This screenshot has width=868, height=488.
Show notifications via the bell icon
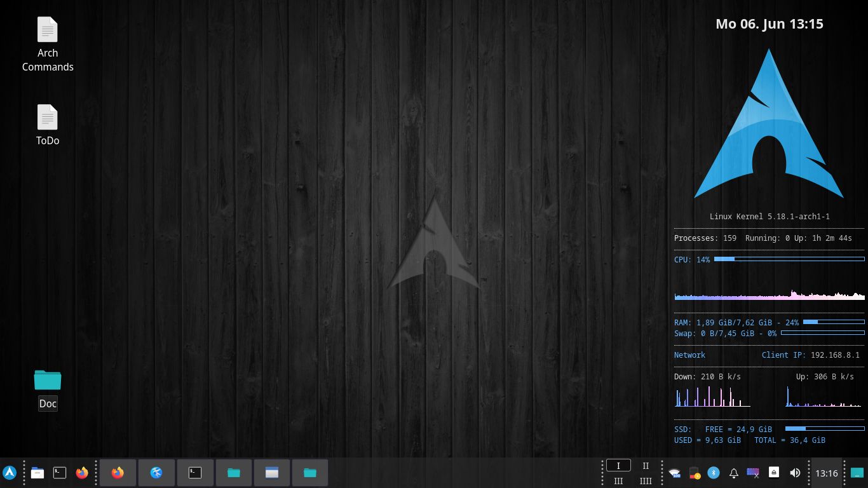click(x=733, y=473)
